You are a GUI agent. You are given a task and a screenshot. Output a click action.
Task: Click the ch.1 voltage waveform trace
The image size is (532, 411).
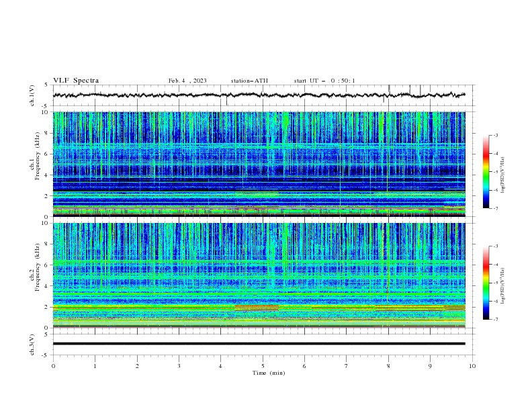pyautogui.click(x=259, y=95)
